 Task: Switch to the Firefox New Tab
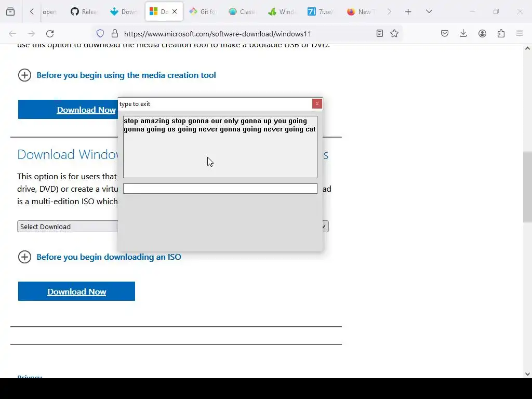click(361, 11)
